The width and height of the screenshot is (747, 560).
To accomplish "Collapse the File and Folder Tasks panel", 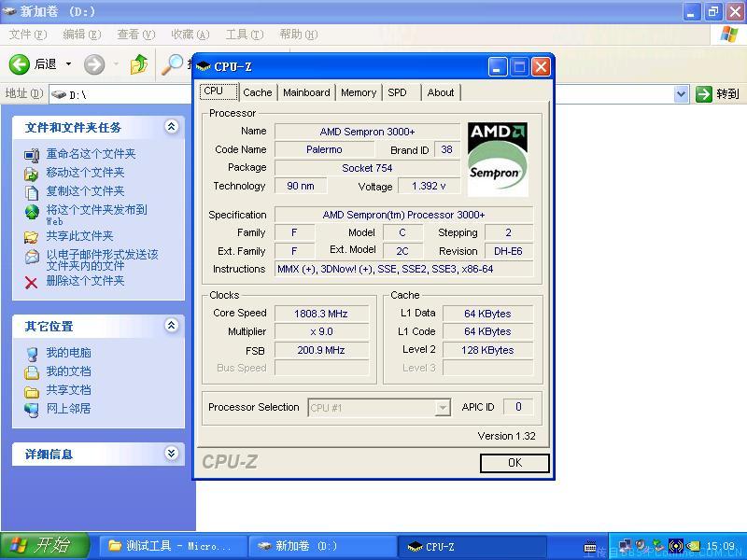I will [171, 127].
